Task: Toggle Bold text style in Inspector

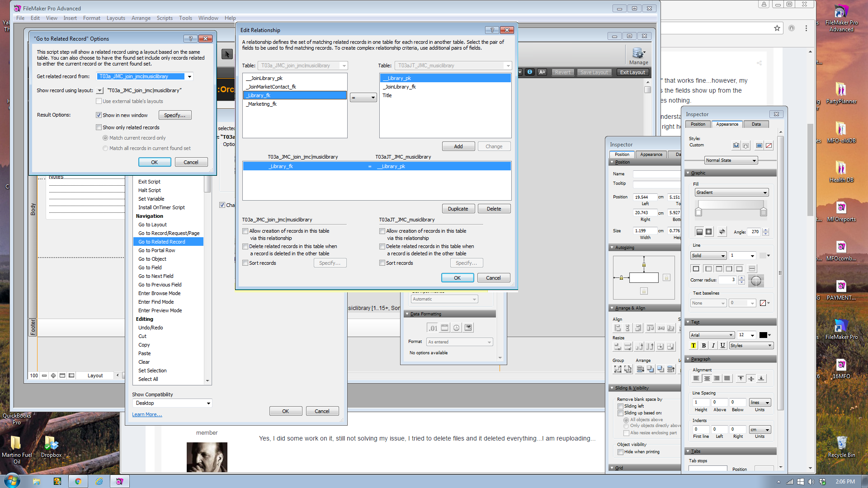Action: (x=703, y=346)
